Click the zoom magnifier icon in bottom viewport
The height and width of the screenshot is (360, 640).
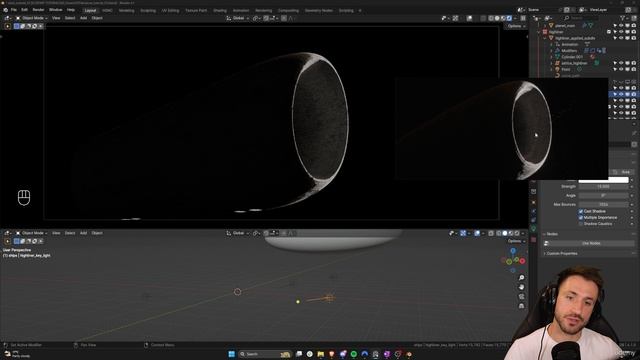522,278
